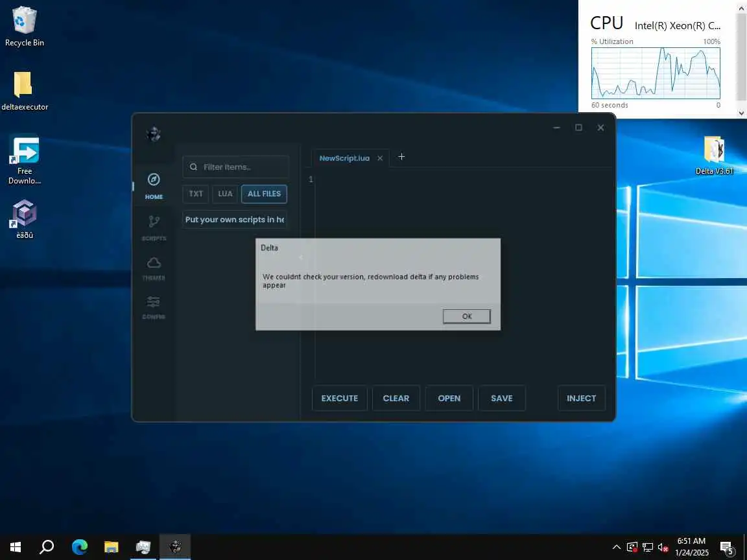The image size is (747, 560).
Task: Click into the Filter items search field
Action: [236, 167]
